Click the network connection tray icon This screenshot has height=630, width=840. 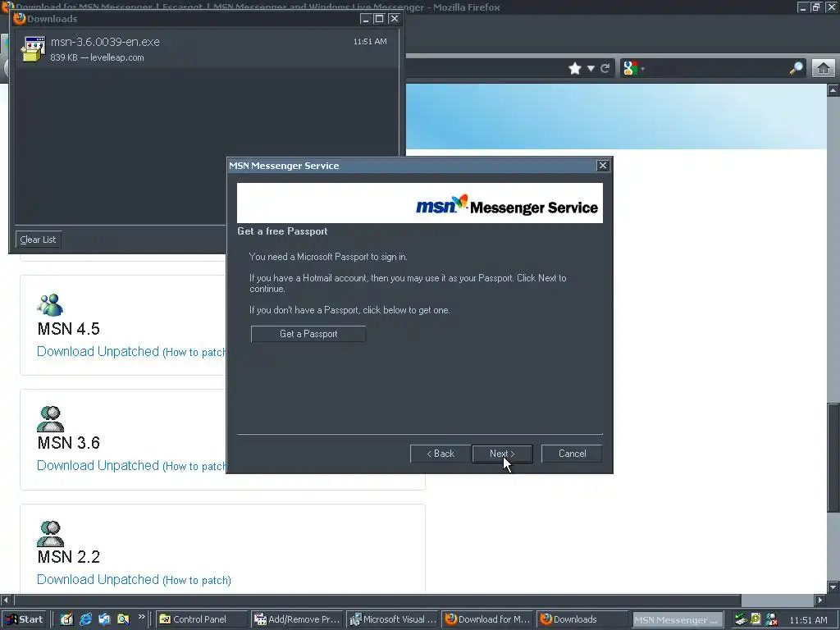point(741,619)
